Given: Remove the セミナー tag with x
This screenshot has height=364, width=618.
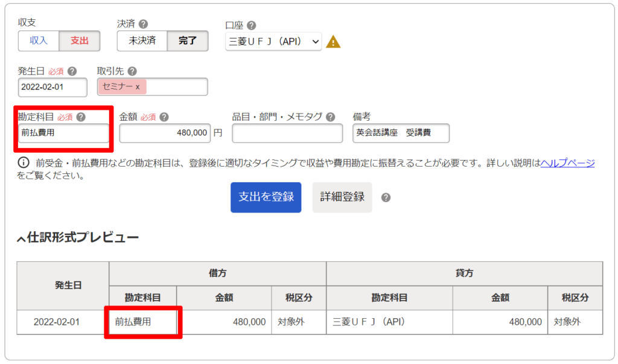Looking at the screenshot, I should point(138,87).
